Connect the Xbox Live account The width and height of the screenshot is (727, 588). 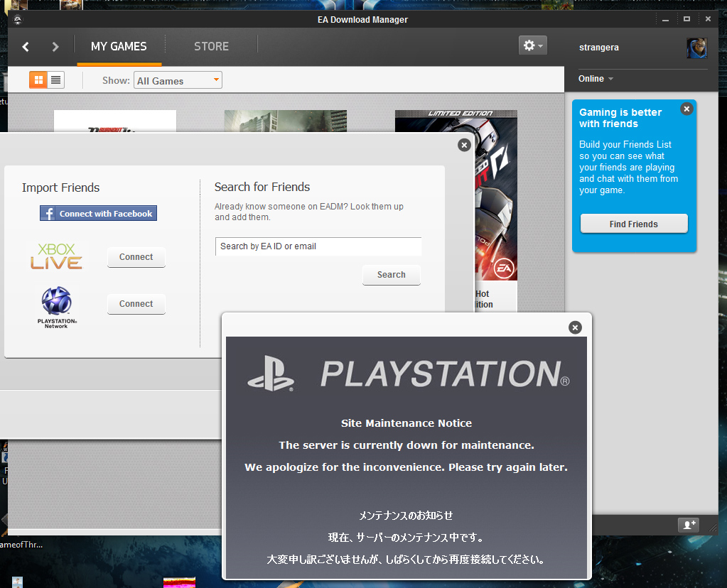pyautogui.click(x=136, y=257)
